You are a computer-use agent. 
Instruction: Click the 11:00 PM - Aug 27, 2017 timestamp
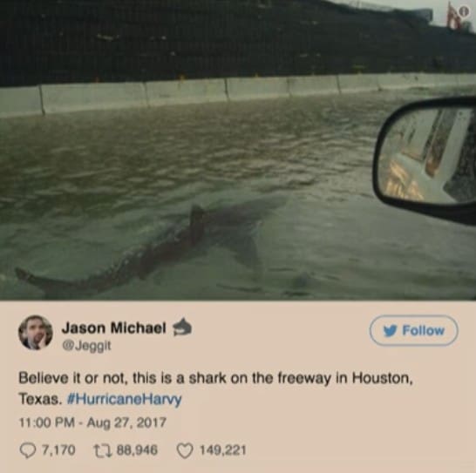(x=92, y=422)
